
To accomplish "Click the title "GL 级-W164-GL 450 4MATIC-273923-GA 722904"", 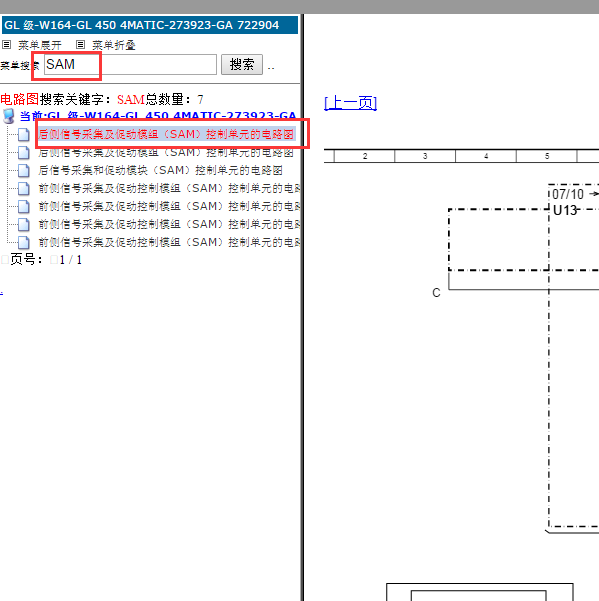I will (x=141, y=25).
